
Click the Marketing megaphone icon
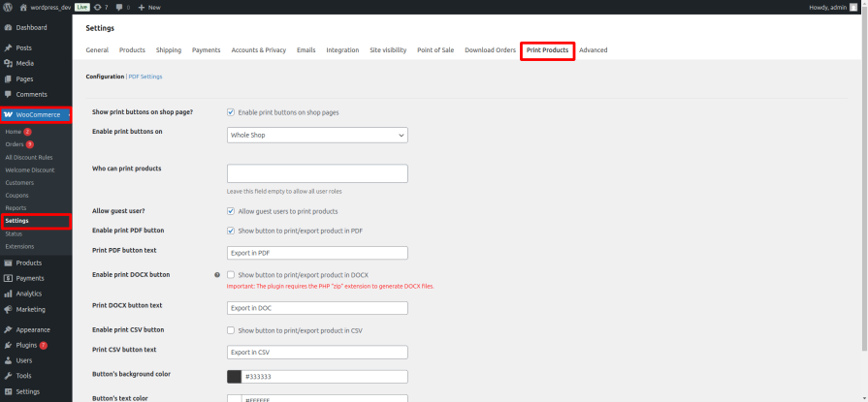[9, 309]
